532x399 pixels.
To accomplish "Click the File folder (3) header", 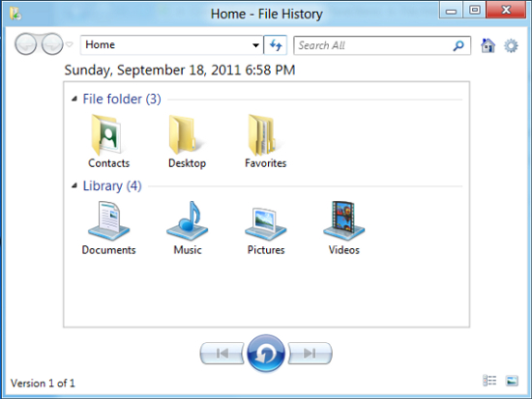I will pos(122,99).
